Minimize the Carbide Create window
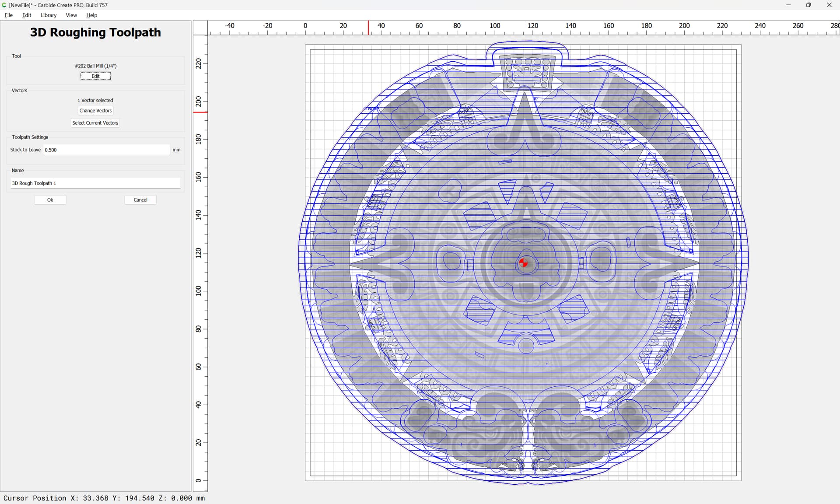 788,5
